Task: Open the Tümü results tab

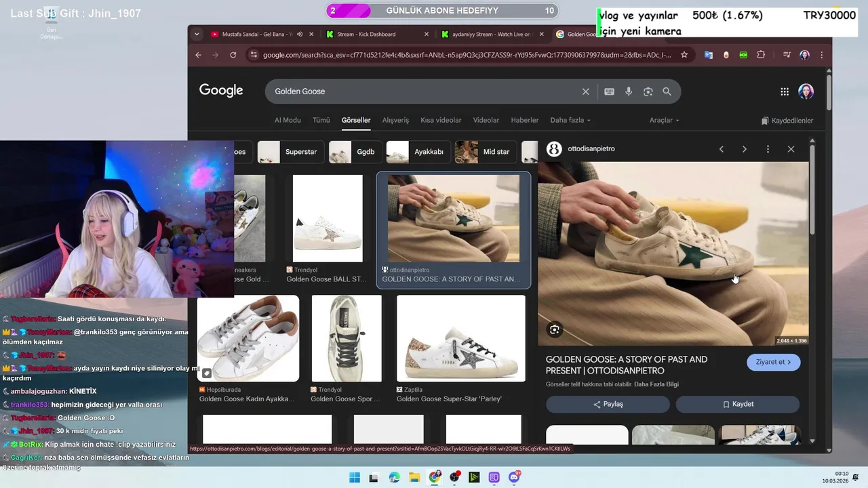Action: pos(321,120)
